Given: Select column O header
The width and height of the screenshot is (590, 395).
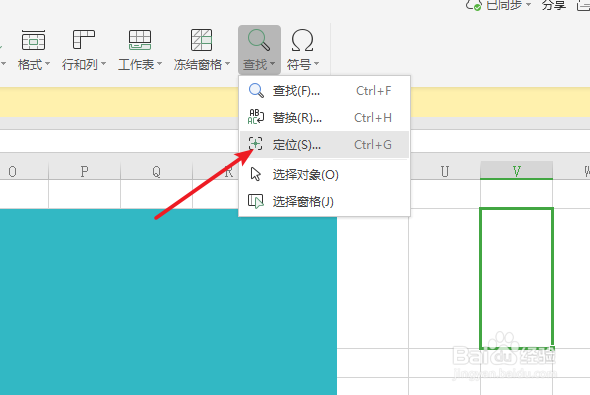Looking at the screenshot, I should click(23, 171).
